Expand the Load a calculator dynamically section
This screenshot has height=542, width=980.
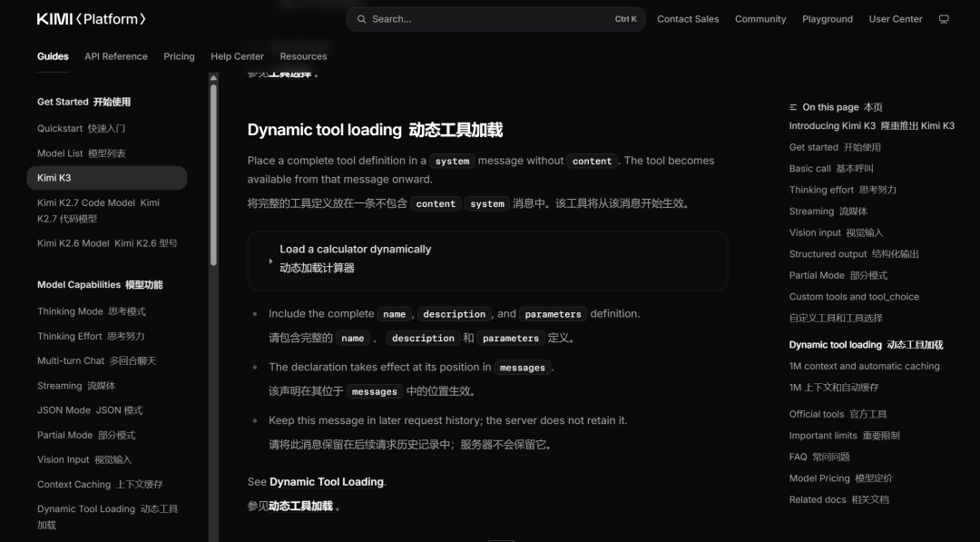(487, 261)
